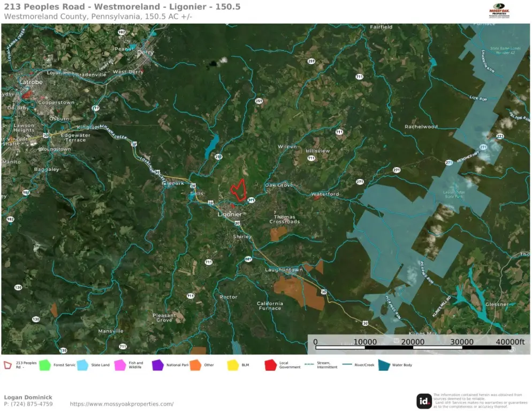Click the agent name Logan Dominick
The height and width of the screenshot is (411, 532).
point(28,397)
